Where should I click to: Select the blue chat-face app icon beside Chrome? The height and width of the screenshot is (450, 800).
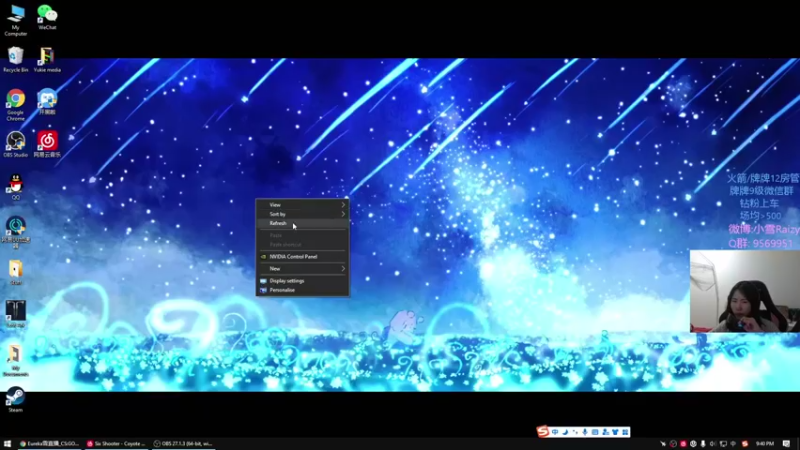pos(47,102)
